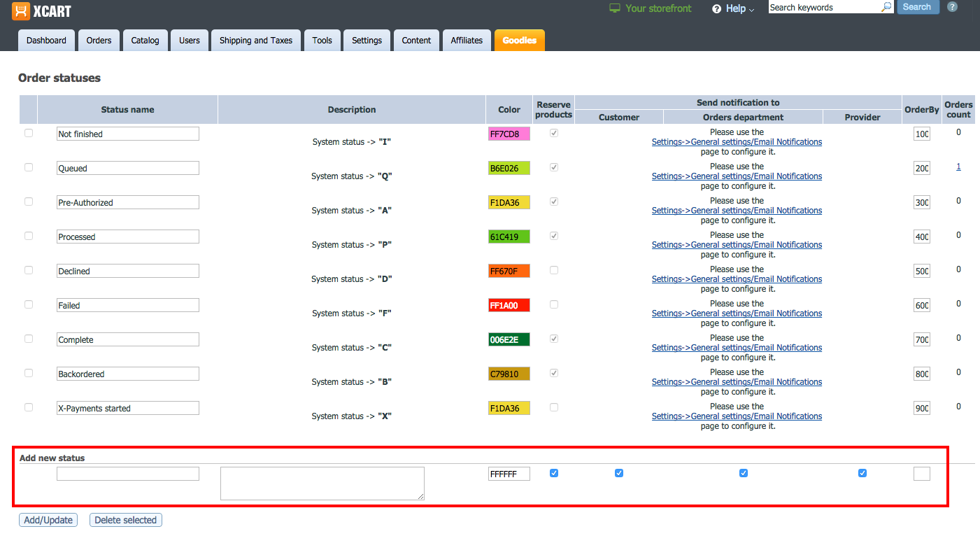This screenshot has width=980, height=543.
Task: Open the Orders tab
Action: 99,41
